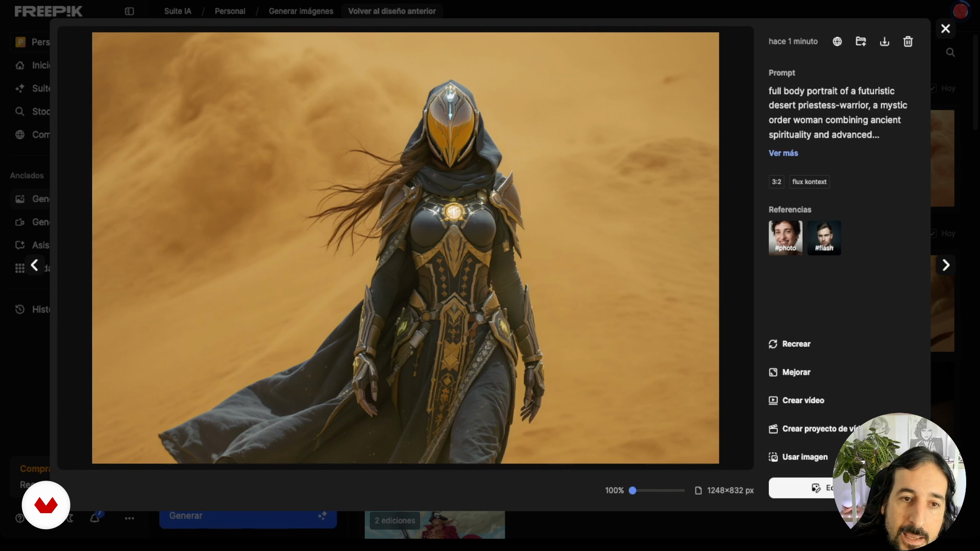
Task: Open the #photo reference thumbnail
Action: (x=786, y=238)
